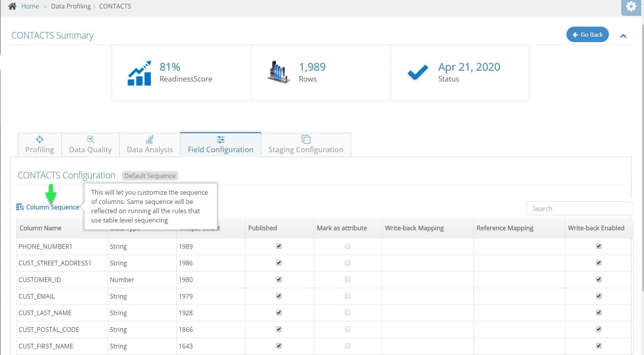Uncheck Published for CUST_EMAIL
The height and width of the screenshot is (355, 644).
pos(279,296)
